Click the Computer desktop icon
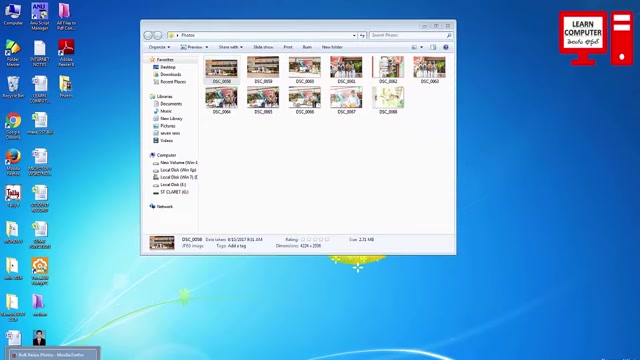Viewport: 640px width, 360px height. click(13, 15)
